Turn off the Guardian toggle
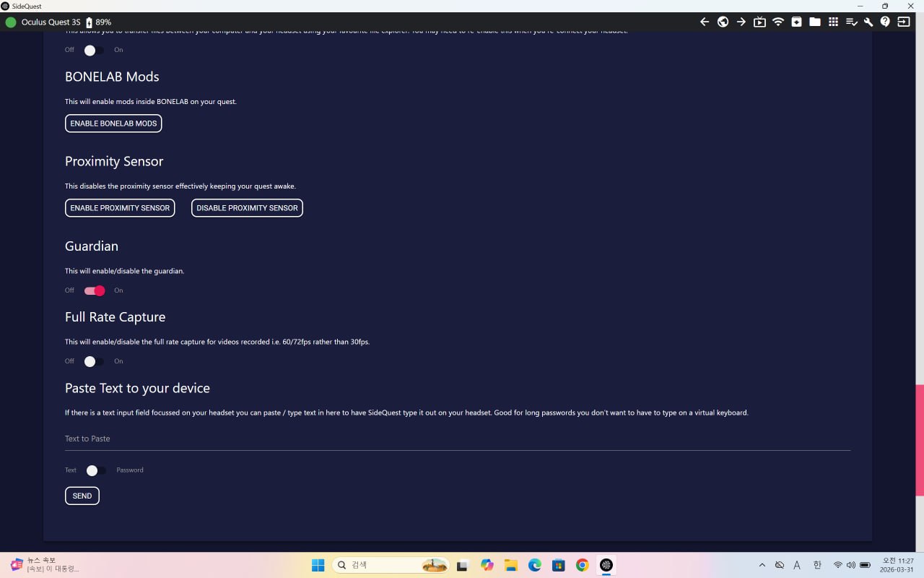 pyautogui.click(x=95, y=290)
